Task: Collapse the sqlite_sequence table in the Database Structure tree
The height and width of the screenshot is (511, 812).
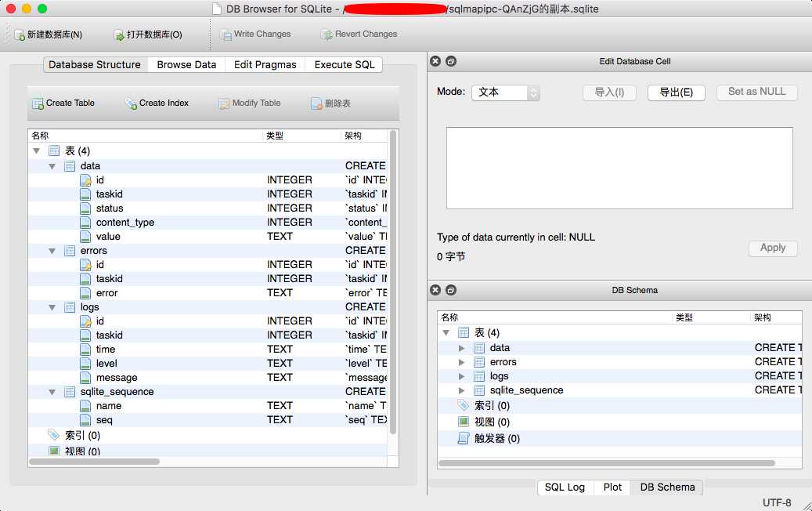Action: tap(52, 393)
